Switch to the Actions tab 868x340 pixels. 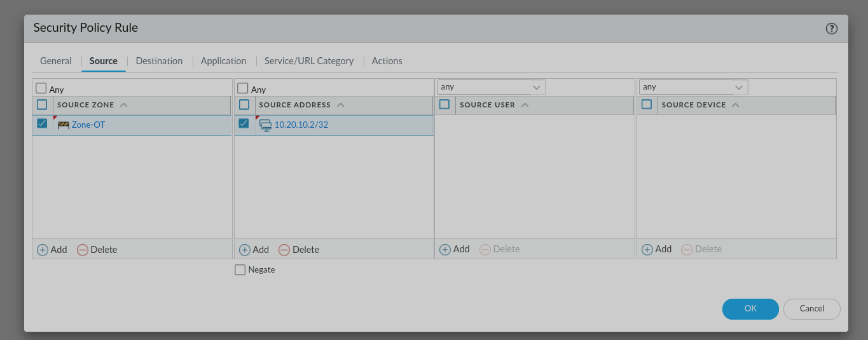tap(387, 61)
